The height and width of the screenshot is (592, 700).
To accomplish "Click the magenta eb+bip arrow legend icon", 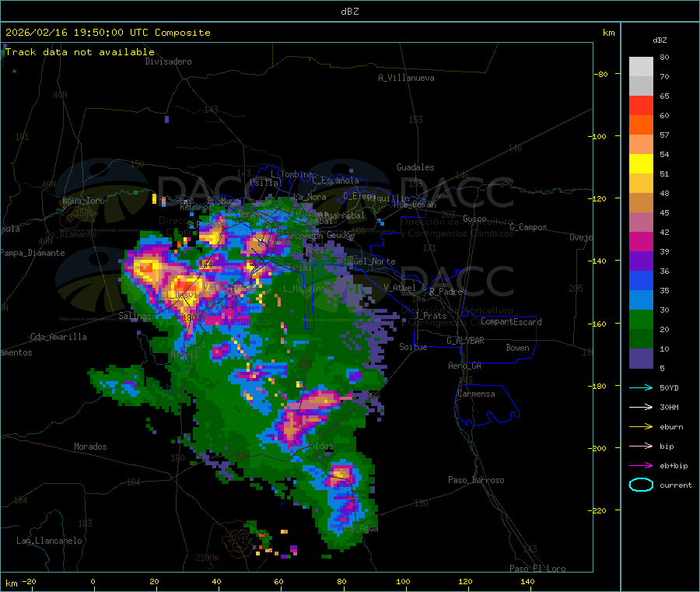I will click(x=641, y=465).
